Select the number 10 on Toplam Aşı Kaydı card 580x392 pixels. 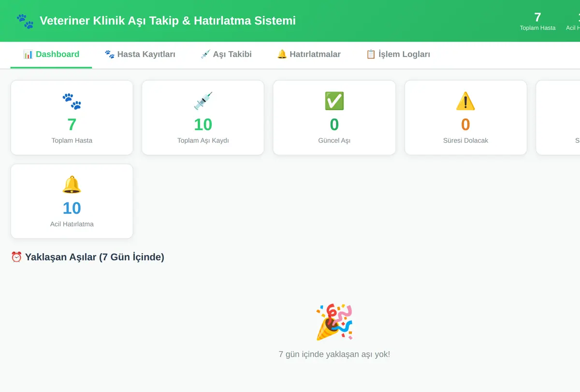tap(203, 125)
